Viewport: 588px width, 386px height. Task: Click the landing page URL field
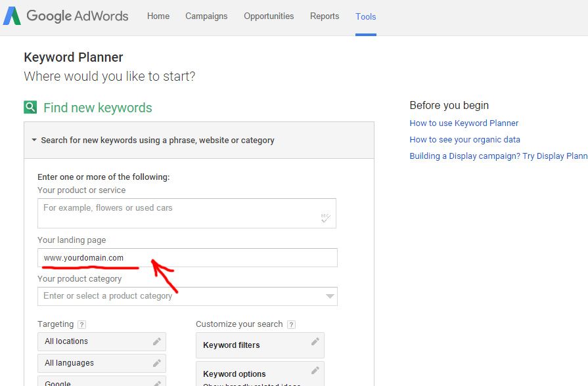187,258
